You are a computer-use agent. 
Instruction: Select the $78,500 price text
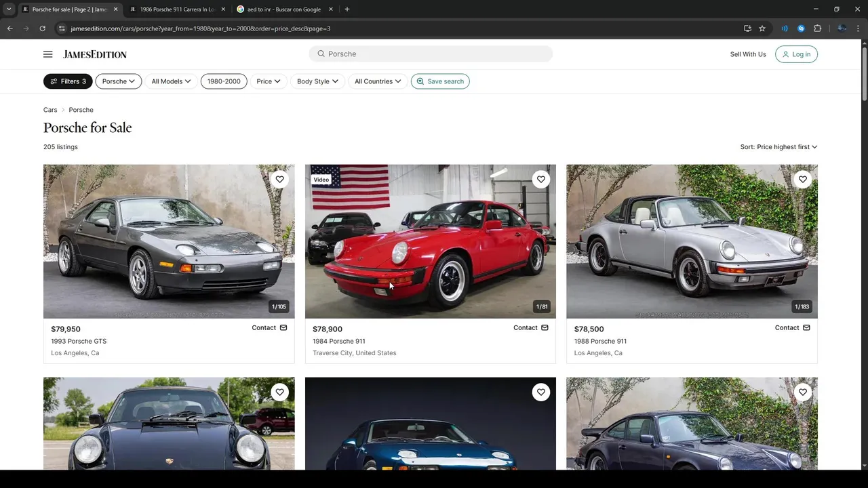pyautogui.click(x=589, y=329)
